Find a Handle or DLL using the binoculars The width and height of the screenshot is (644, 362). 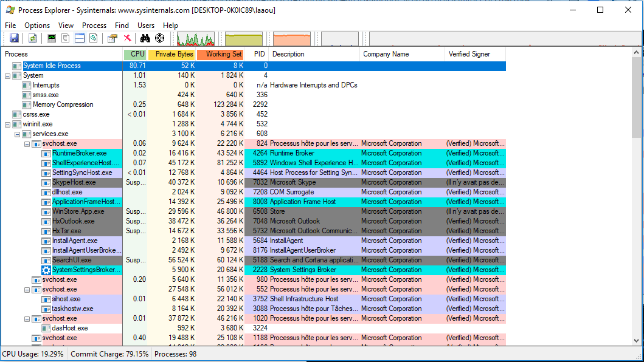click(145, 38)
